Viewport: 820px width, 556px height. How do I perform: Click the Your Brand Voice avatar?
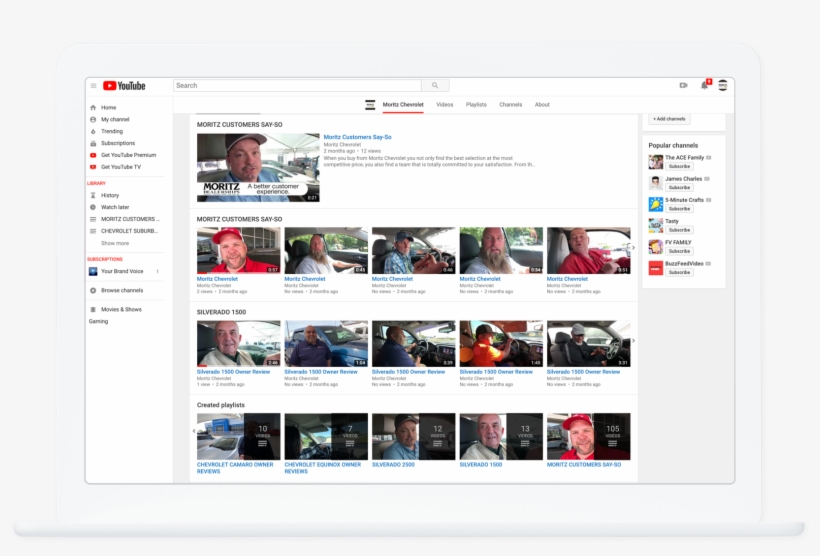(93, 271)
